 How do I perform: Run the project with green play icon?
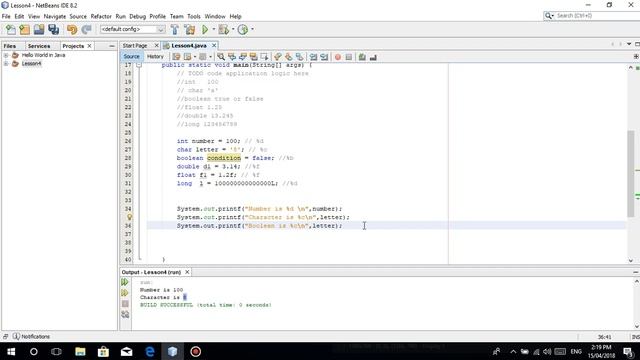coord(205,29)
